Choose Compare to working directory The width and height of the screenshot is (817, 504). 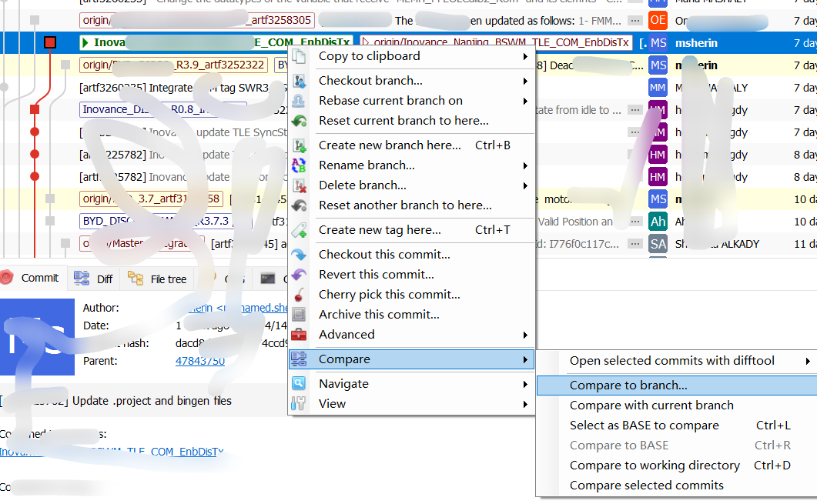[x=655, y=465]
